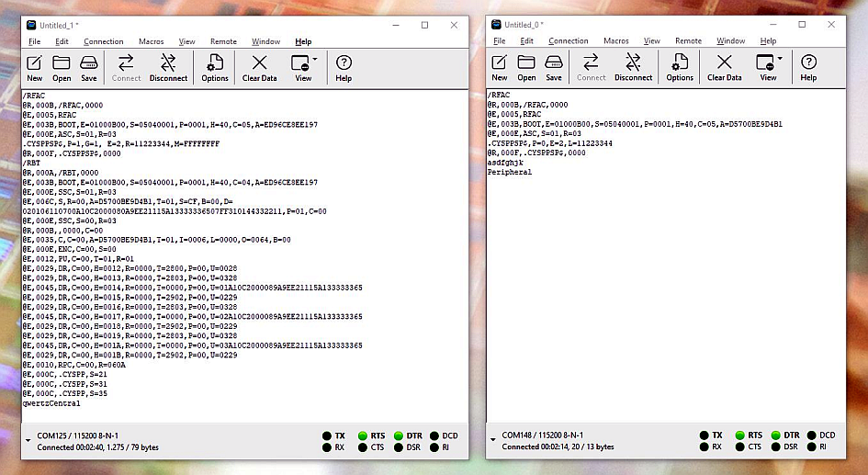Click the Help icon in Untitled_0 toolbar

808,67
